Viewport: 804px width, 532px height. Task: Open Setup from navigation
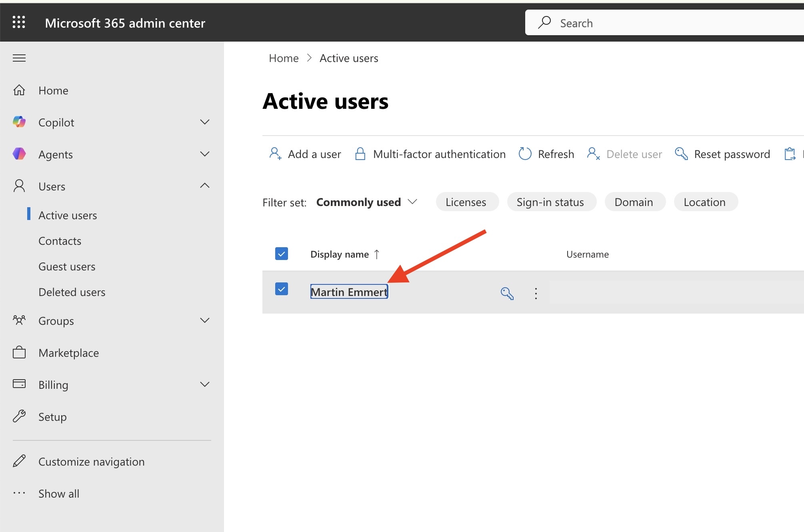pyautogui.click(x=52, y=417)
